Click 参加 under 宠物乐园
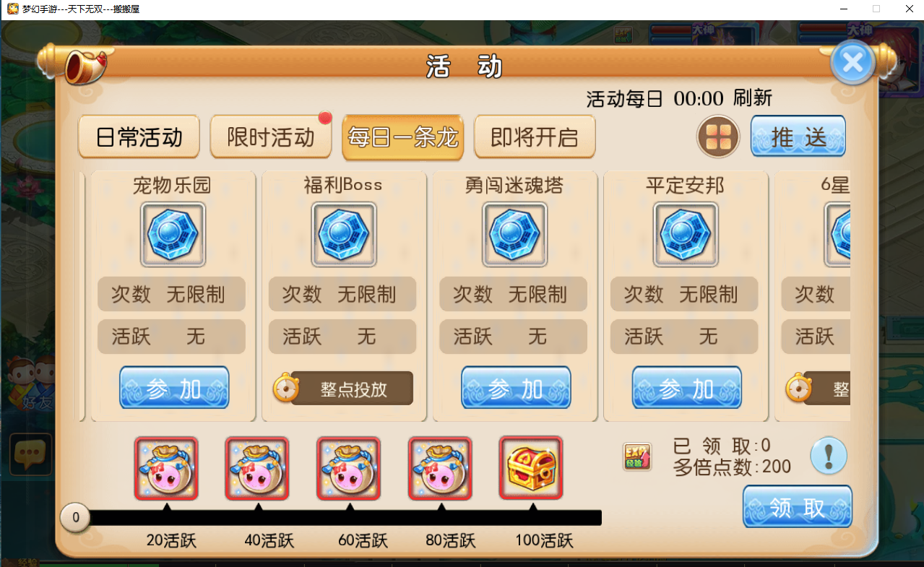 tap(174, 388)
